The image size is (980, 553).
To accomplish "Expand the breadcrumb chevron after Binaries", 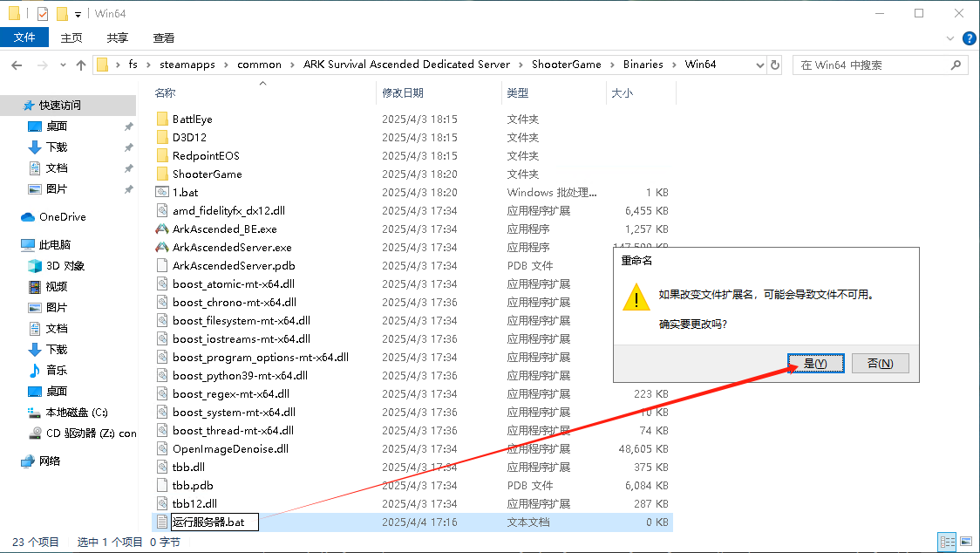I will click(674, 65).
